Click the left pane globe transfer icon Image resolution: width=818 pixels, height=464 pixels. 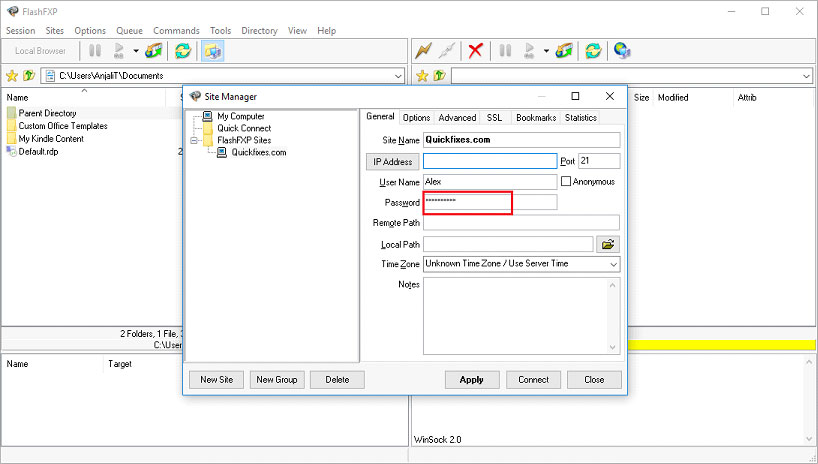point(153,51)
